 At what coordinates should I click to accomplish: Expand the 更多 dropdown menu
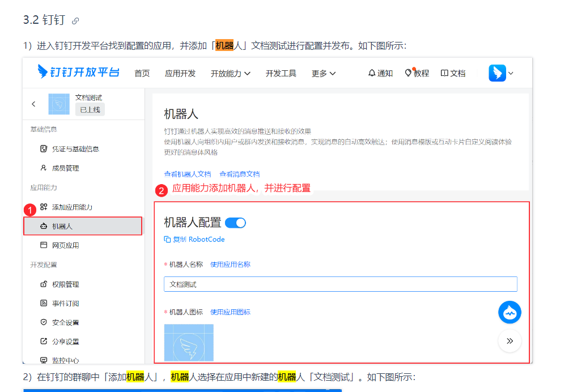coord(324,74)
